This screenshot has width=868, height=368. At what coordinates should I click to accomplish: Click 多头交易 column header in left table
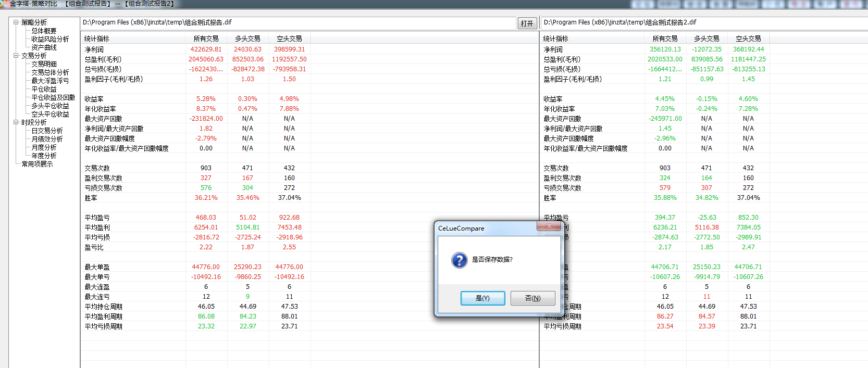pos(247,39)
